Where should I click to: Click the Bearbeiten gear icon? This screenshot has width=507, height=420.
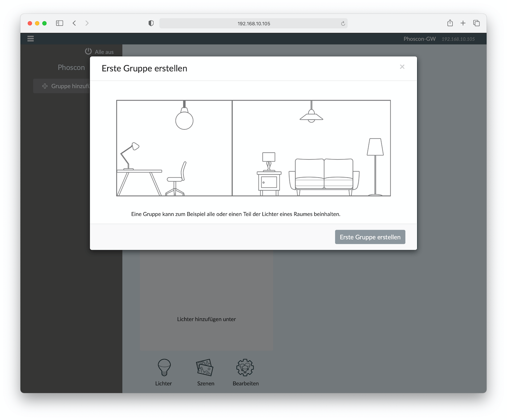[245, 367]
